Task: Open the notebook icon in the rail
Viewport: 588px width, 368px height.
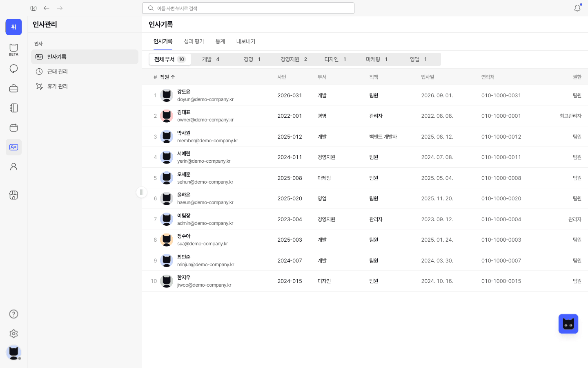Action: click(13, 108)
